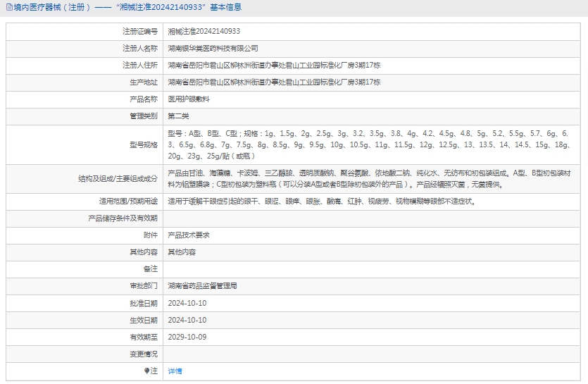
Task: Select product name 医用护眼敷料
Action: (189, 99)
